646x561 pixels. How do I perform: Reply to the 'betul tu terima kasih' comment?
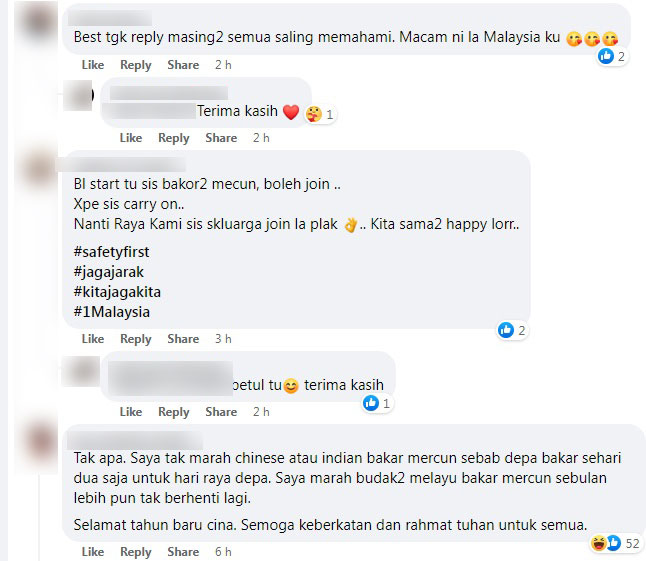(x=173, y=411)
